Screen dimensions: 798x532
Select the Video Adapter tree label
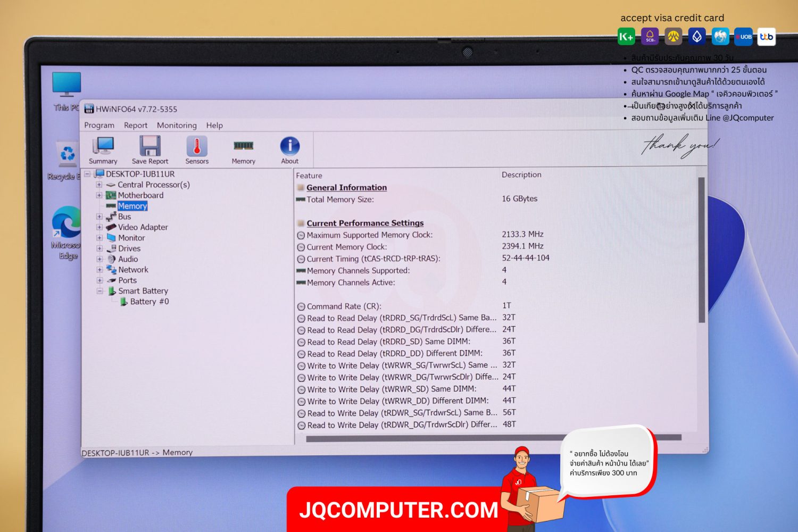[x=143, y=227]
